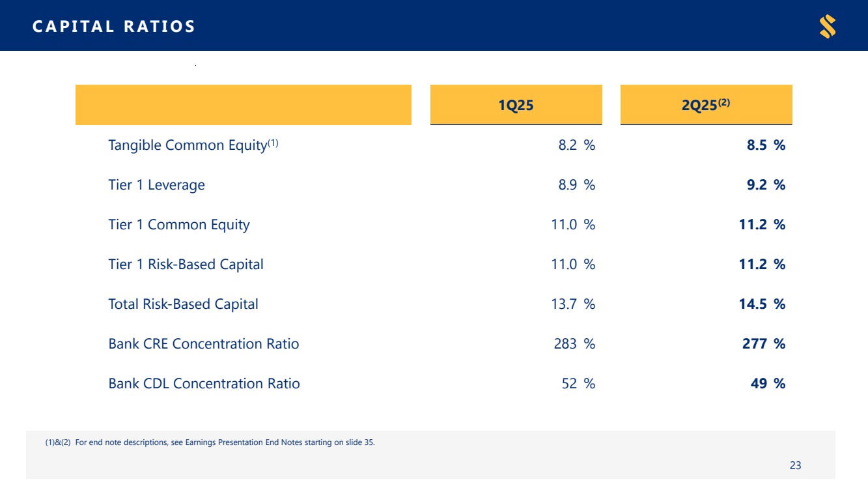Click the slide page number 23
868x488 pixels.
(795, 465)
